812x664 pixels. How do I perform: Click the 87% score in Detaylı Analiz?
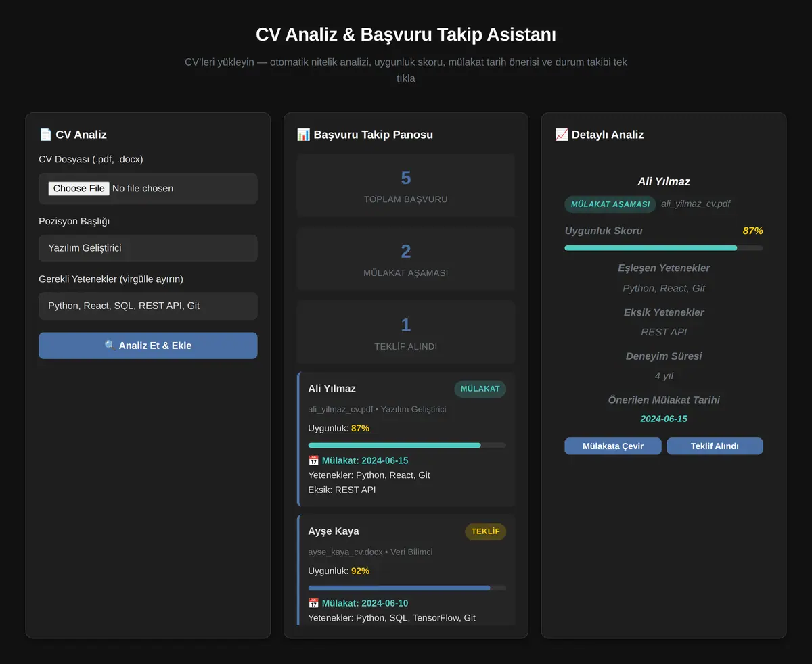(752, 231)
